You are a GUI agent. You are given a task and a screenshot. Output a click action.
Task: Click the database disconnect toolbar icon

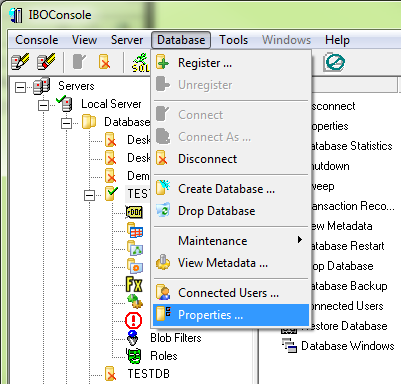pyautogui.click(x=105, y=62)
